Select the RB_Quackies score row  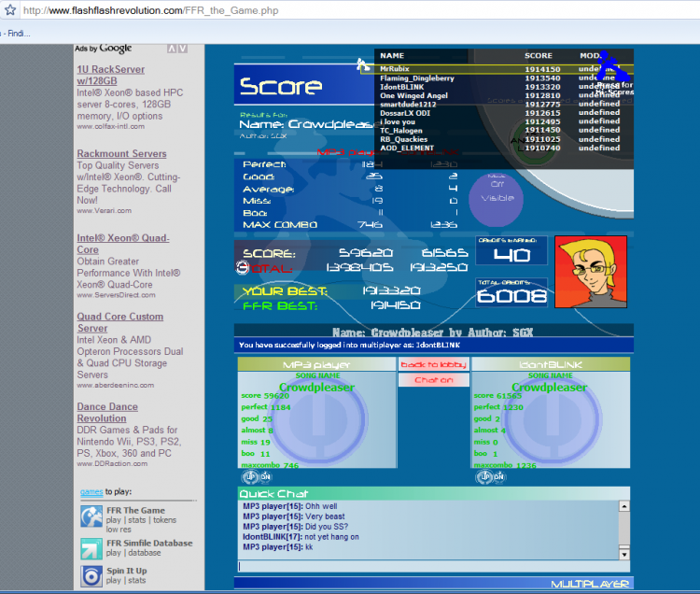pyautogui.click(x=499, y=139)
